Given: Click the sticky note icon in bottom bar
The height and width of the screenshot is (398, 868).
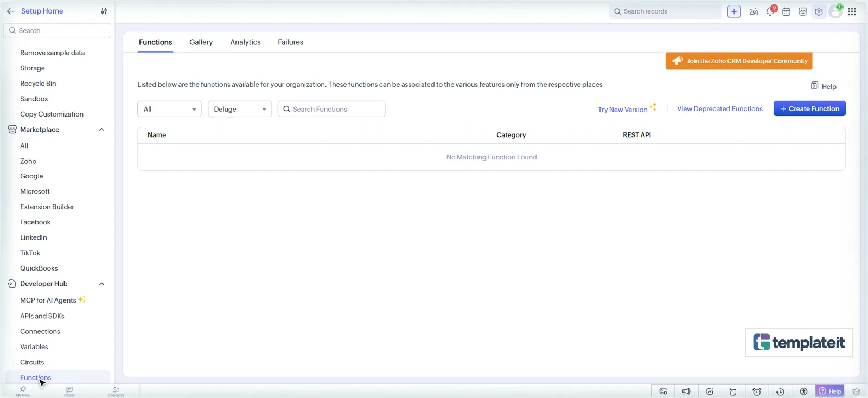Looking at the screenshot, I should click(733, 391).
